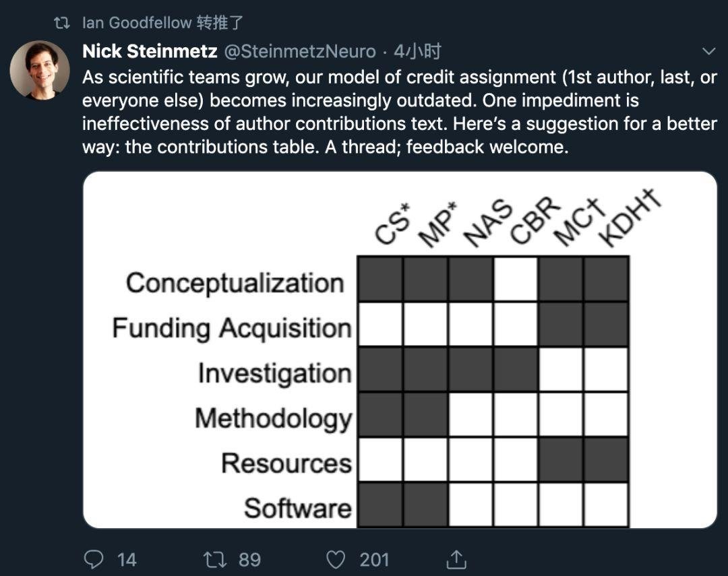The height and width of the screenshot is (576, 728).
Task: Expand the tweet options chevron
Action: [x=709, y=51]
